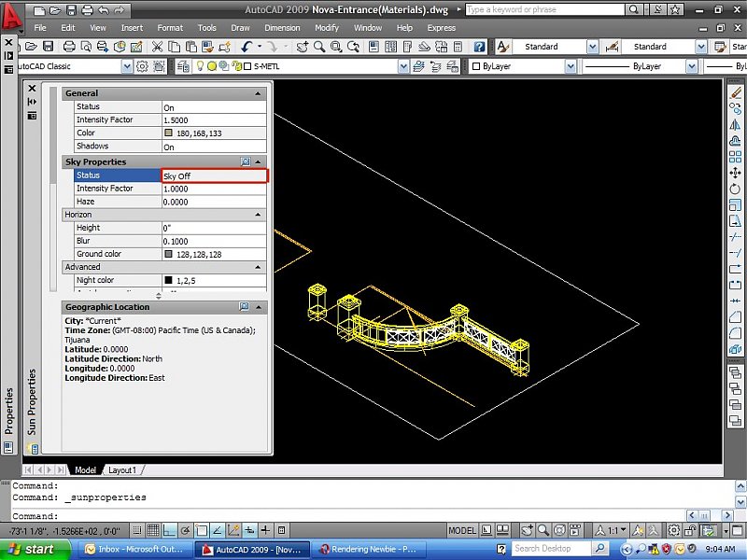Click the Ground color swatch 128,128,128
Viewport: 747px width, 560px height.
(x=168, y=254)
